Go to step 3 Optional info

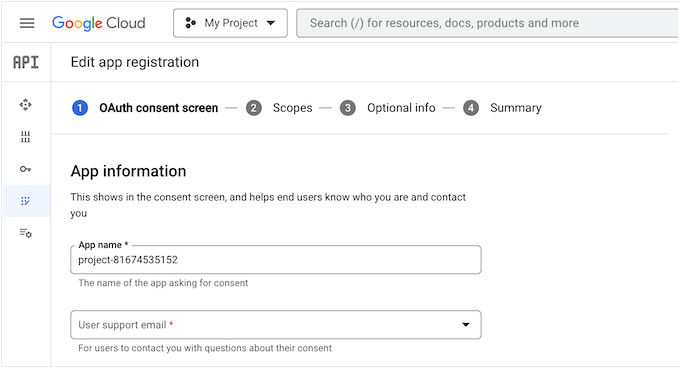tap(387, 108)
